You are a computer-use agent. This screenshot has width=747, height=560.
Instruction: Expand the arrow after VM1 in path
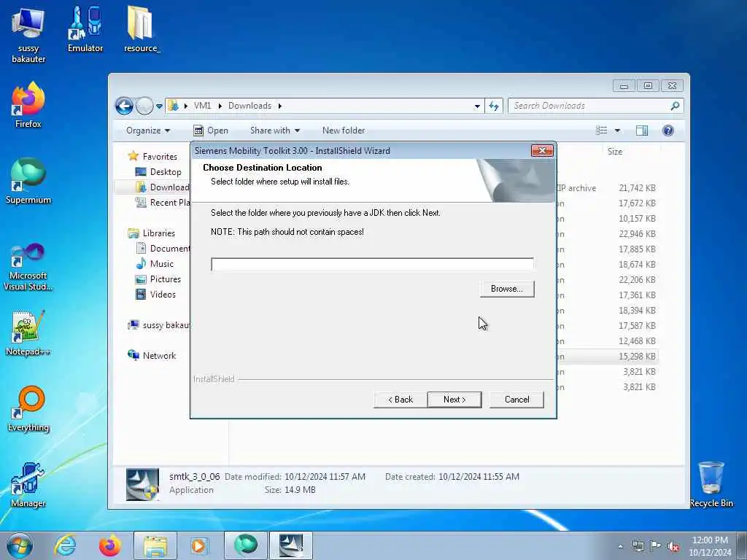pos(220,106)
